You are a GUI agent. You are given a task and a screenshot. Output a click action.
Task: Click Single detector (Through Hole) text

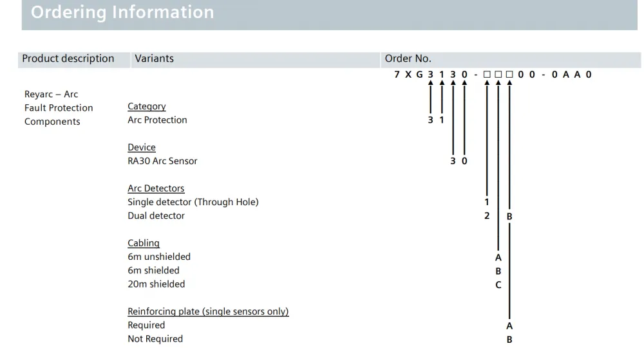click(x=193, y=203)
